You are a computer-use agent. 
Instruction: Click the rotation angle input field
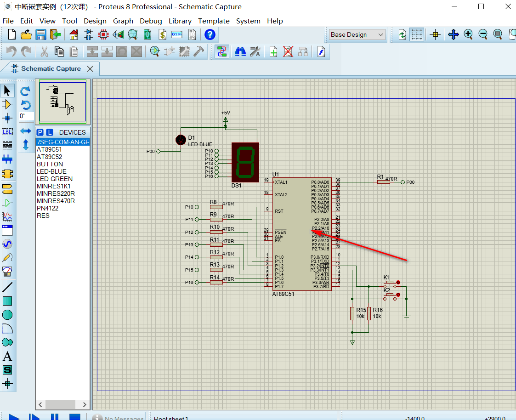point(26,116)
